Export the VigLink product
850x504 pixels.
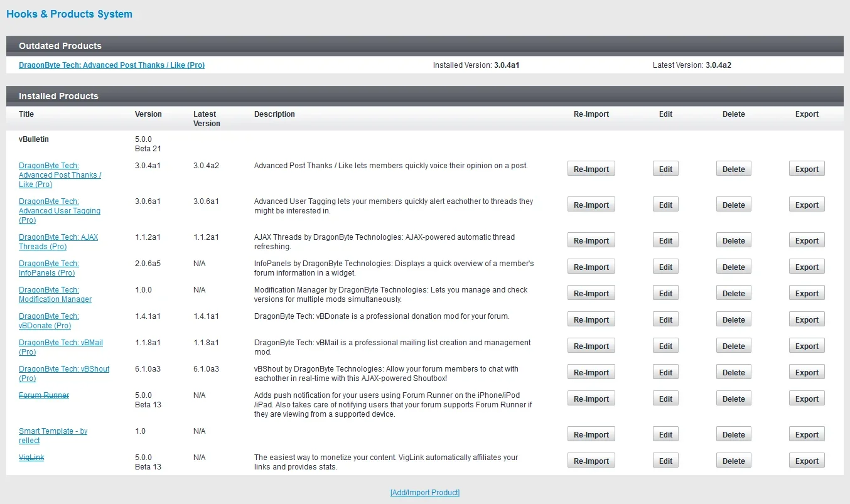click(x=807, y=461)
